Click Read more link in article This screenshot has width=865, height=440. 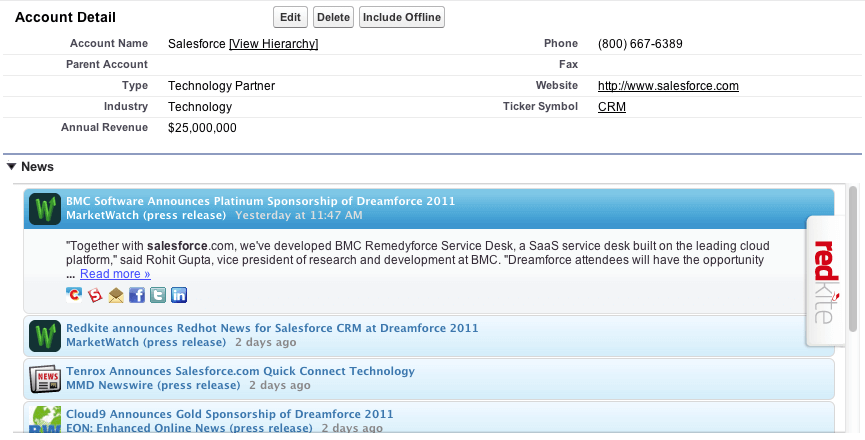(115, 274)
